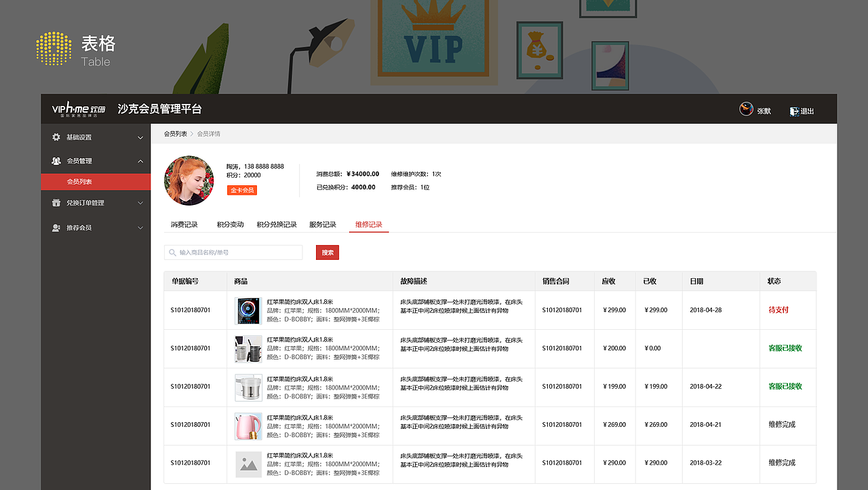
Task: Expand the 兑换订单管理 chevron
Action: click(140, 203)
